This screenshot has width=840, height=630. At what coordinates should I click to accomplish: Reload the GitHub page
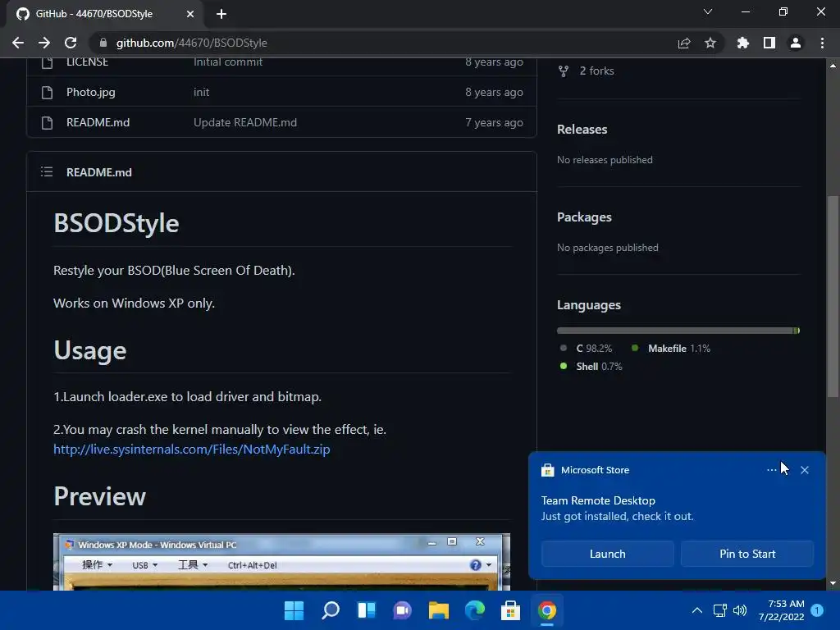coord(71,43)
